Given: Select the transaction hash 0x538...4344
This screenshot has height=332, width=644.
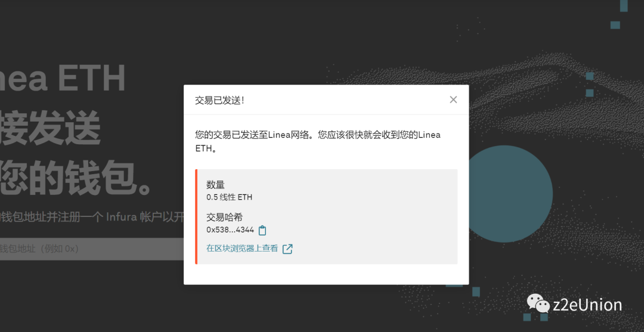Looking at the screenshot, I should point(230,230).
